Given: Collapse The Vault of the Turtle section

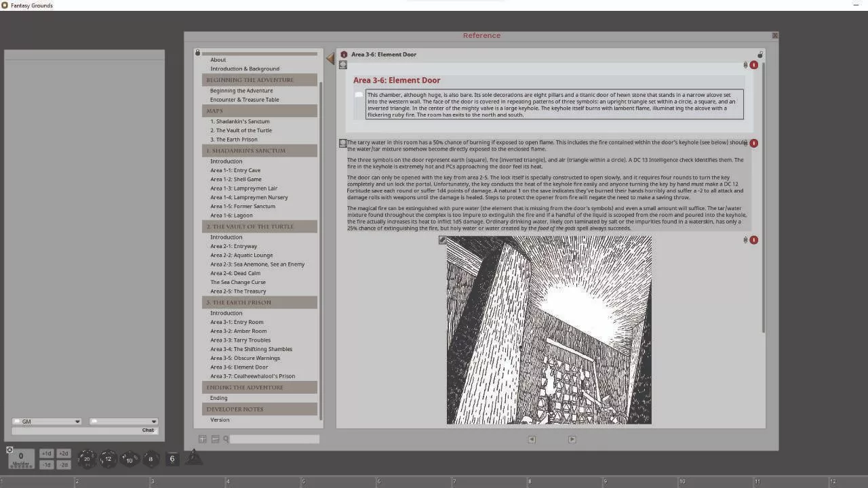Looking at the screenshot, I should point(260,226).
